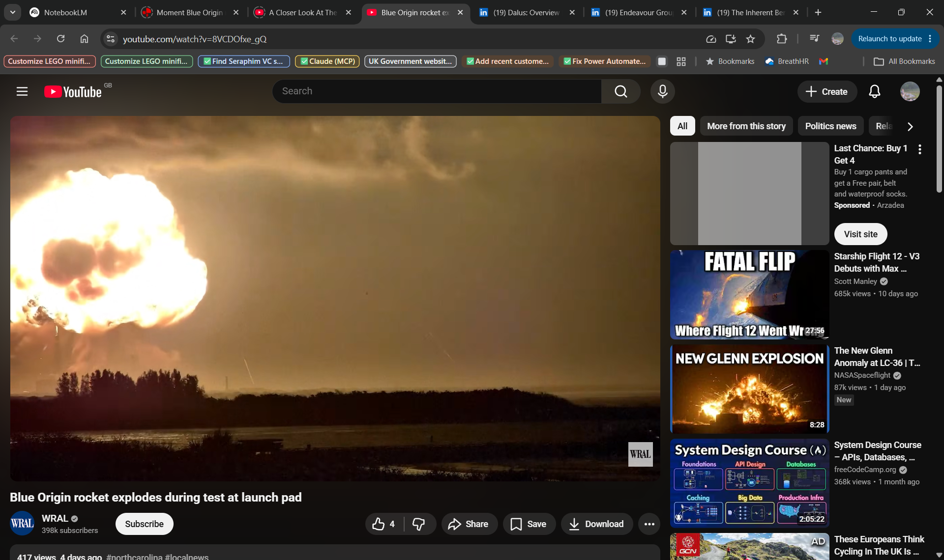Image resolution: width=944 pixels, height=560 pixels.
Task: Open options menu for the sponsored ad
Action: [919, 149]
